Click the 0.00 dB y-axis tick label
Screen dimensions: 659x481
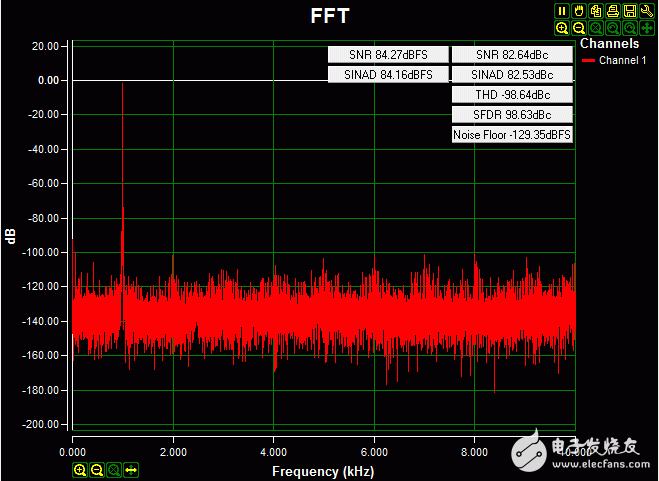[x=49, y=80]
